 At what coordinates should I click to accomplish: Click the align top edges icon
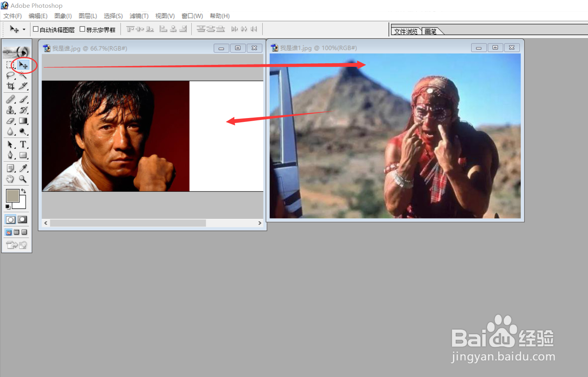pyautogui.click(x=130, y=29)
